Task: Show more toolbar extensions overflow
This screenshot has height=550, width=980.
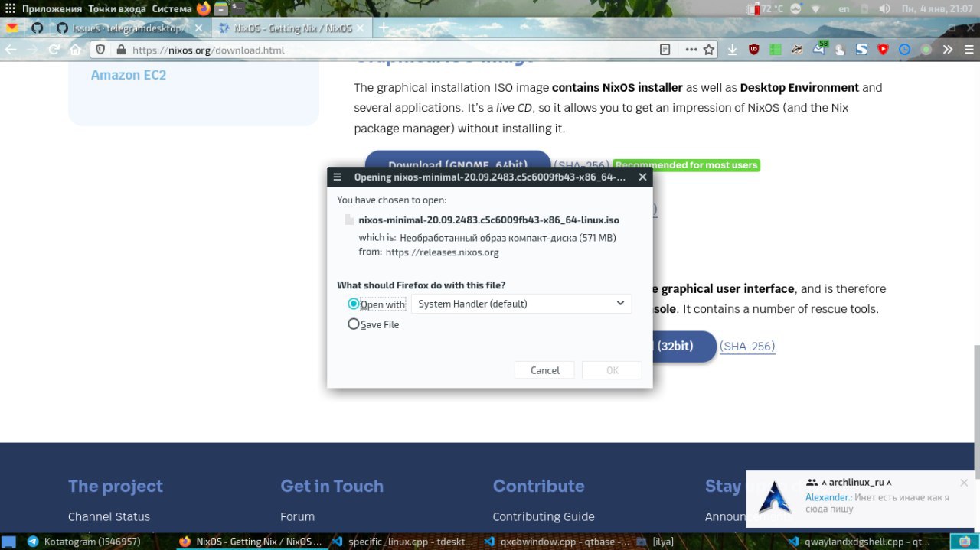Action: coord(948,49)
